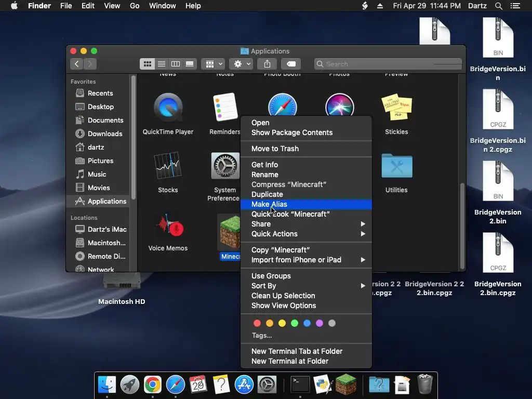Choose Duplicate in context menu
532x399 pixels.
[306, 194]
